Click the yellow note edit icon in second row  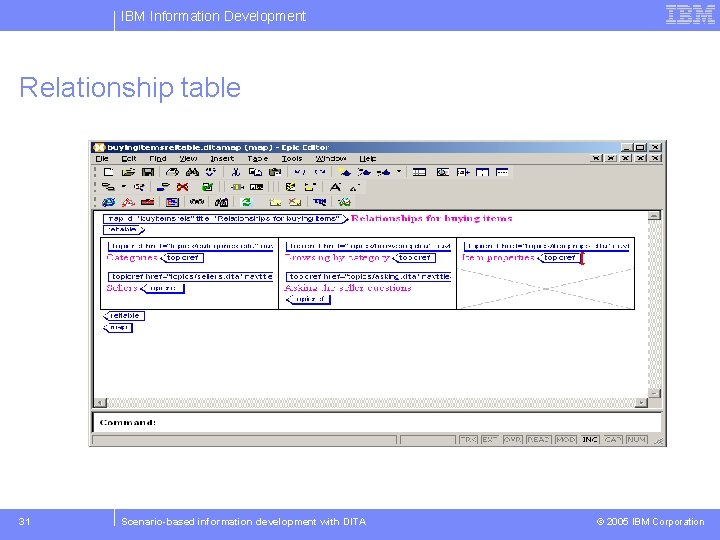tap(290, 187)
